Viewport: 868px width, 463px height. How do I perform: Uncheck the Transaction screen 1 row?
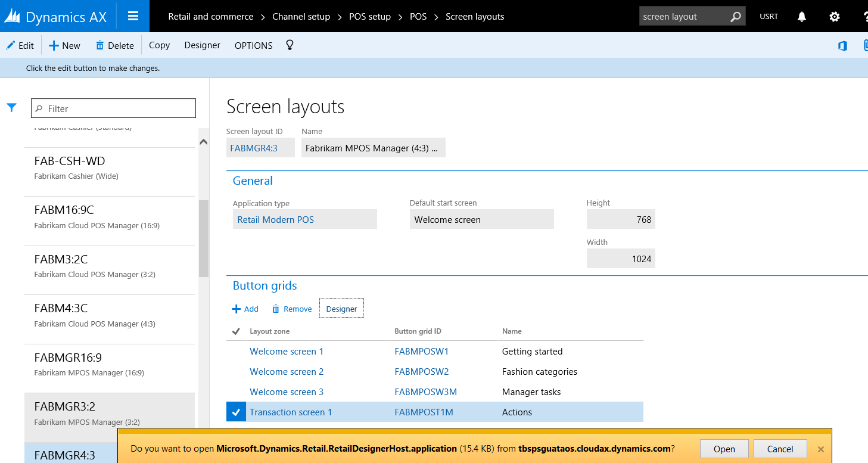[236, 412]
